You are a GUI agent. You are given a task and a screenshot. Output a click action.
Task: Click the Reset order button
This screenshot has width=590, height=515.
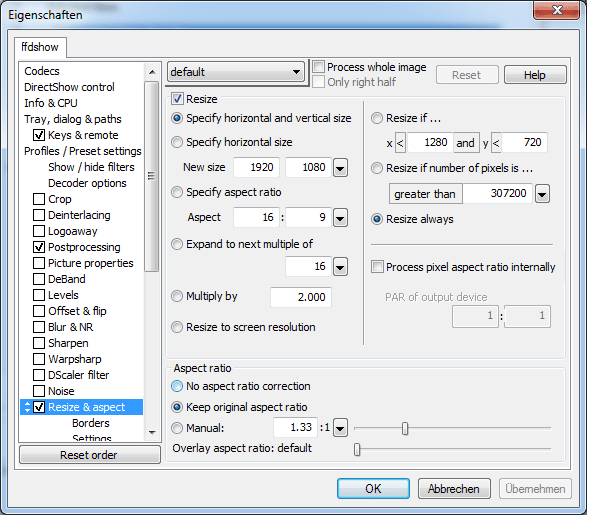coord(89,455)
